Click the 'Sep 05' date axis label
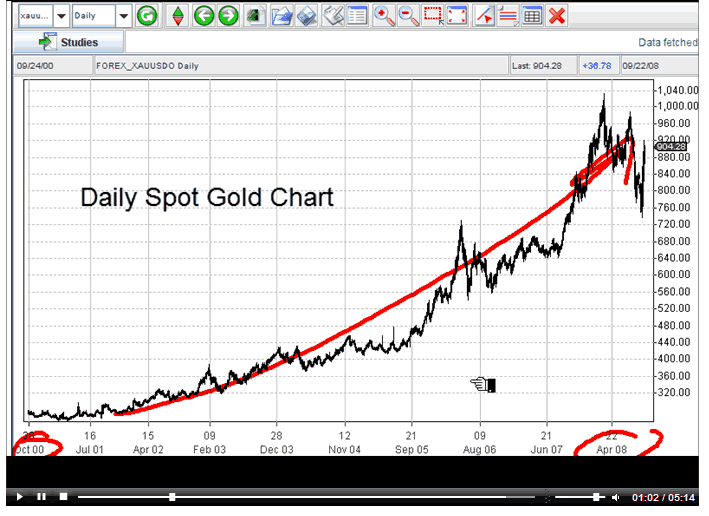This screenshot has width=709, height=516. coord(411,450)
